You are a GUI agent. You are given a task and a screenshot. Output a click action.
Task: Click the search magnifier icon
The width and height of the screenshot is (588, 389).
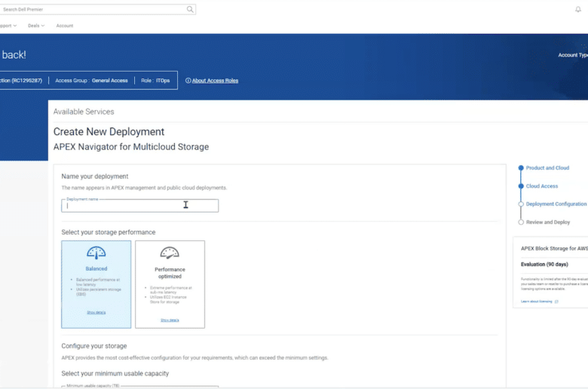pos(190,9)
